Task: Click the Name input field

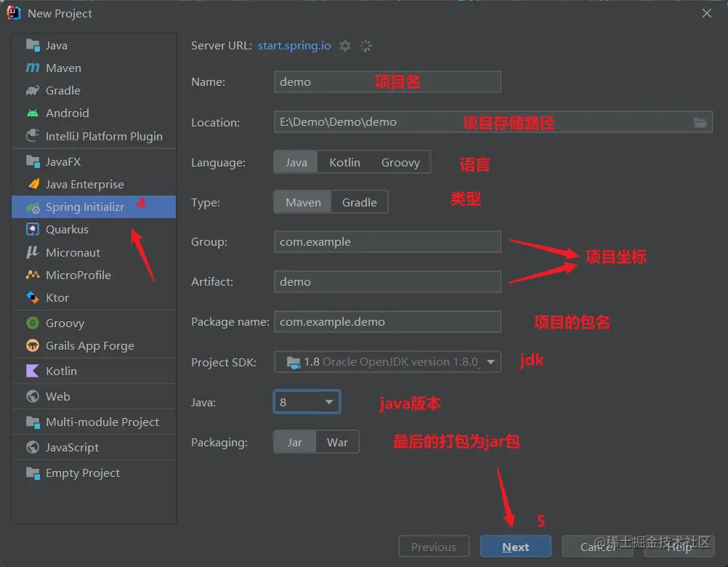Action: tap(387, 81)
